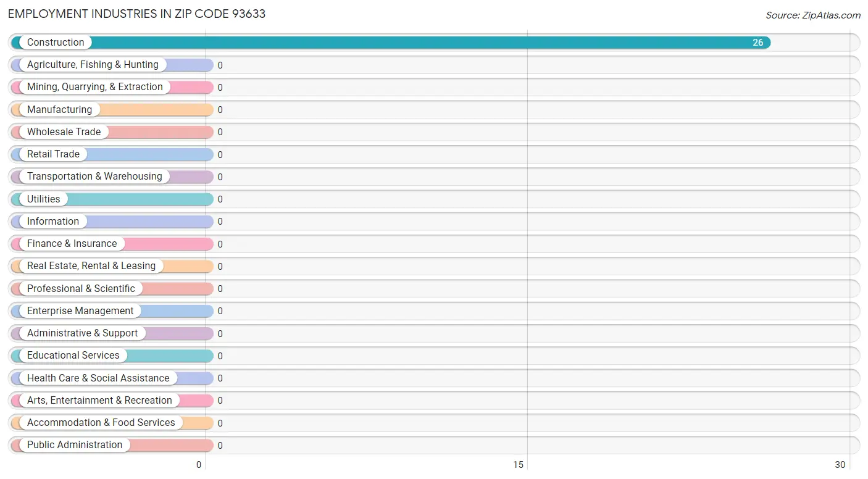Image resolution: width=868 pixels, height=479 pixels.
Task: Click the 0 value next to Utilities
Action: coord(220,199)
